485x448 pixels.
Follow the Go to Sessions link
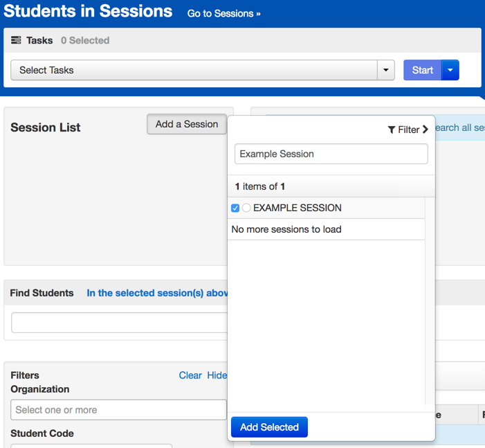223,13
